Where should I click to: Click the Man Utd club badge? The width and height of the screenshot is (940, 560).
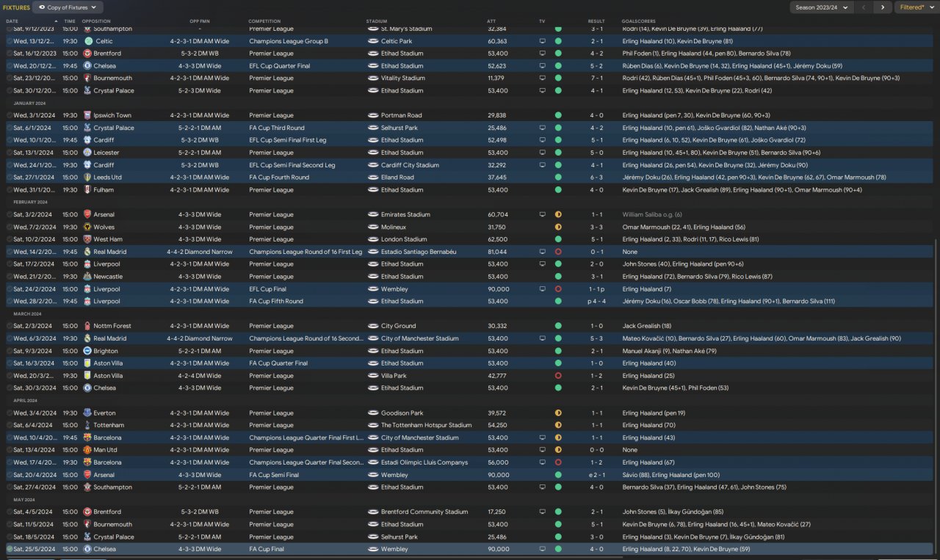(x=88, y=450)
